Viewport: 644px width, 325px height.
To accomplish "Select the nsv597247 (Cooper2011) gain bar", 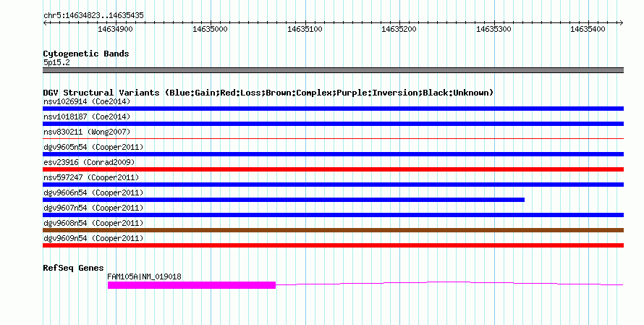I will [333, 185].
